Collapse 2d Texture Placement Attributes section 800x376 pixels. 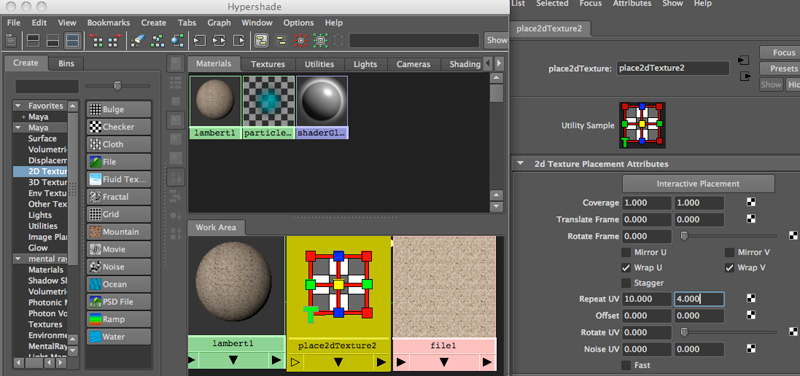pyautogui.click(x=520, y=164)
